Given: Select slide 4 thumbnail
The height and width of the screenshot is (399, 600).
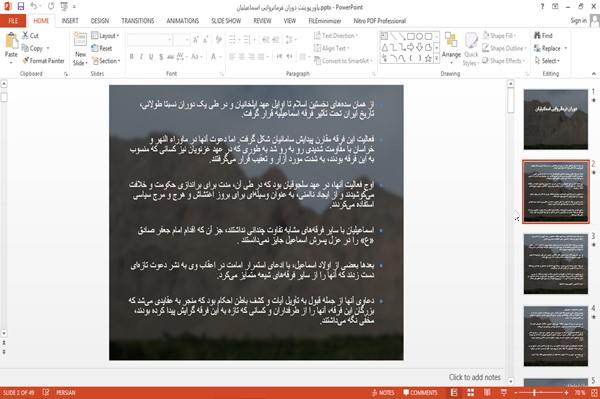Looking at the screenshot, I should 556,336.
